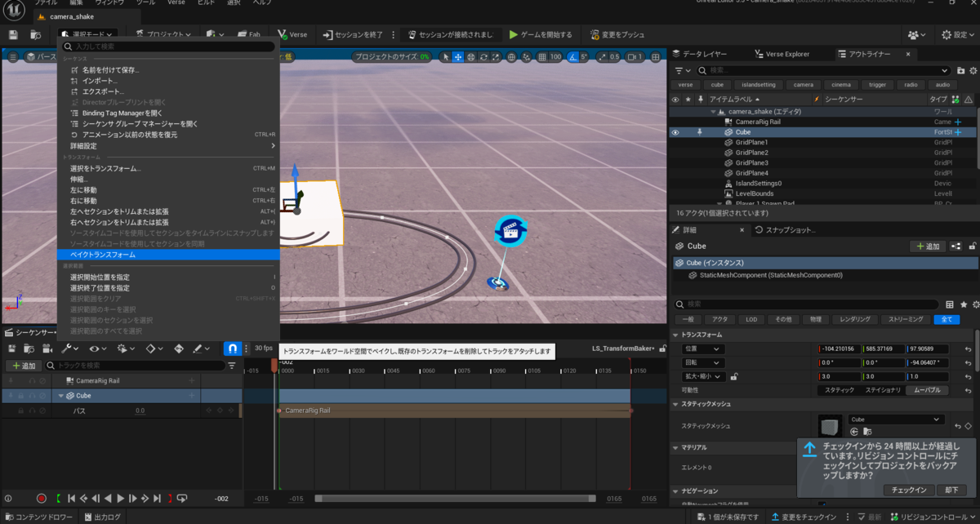
Task: Choose ベイクトランスフォーム menu item
Action: [x=169, y=255]
